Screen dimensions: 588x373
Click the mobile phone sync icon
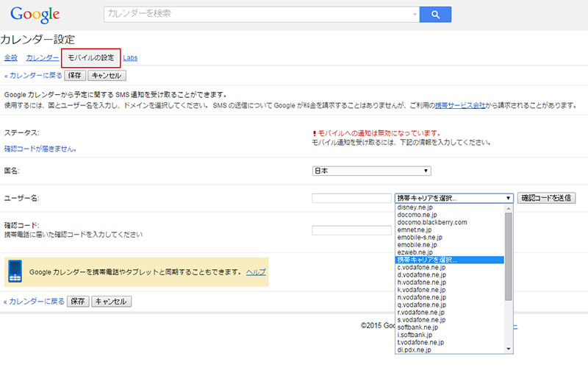coord(15,271)
